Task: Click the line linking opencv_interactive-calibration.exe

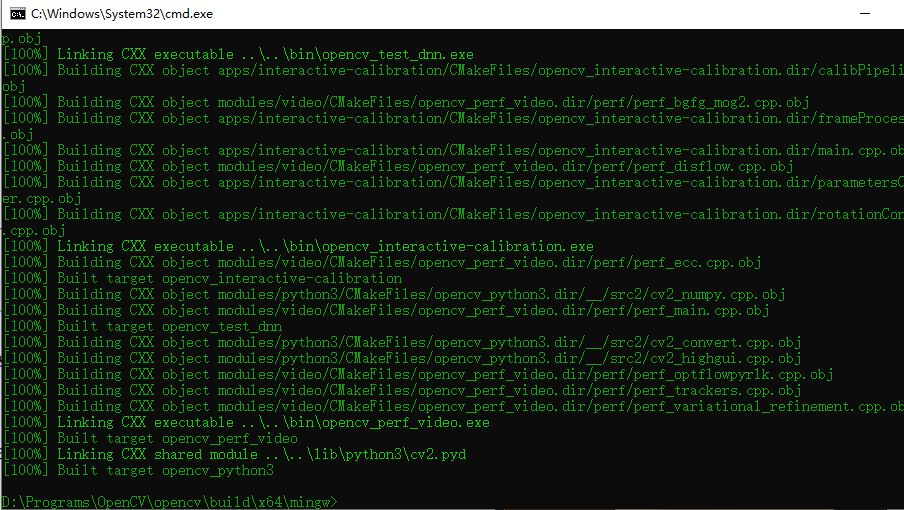Action: point(299,246)
